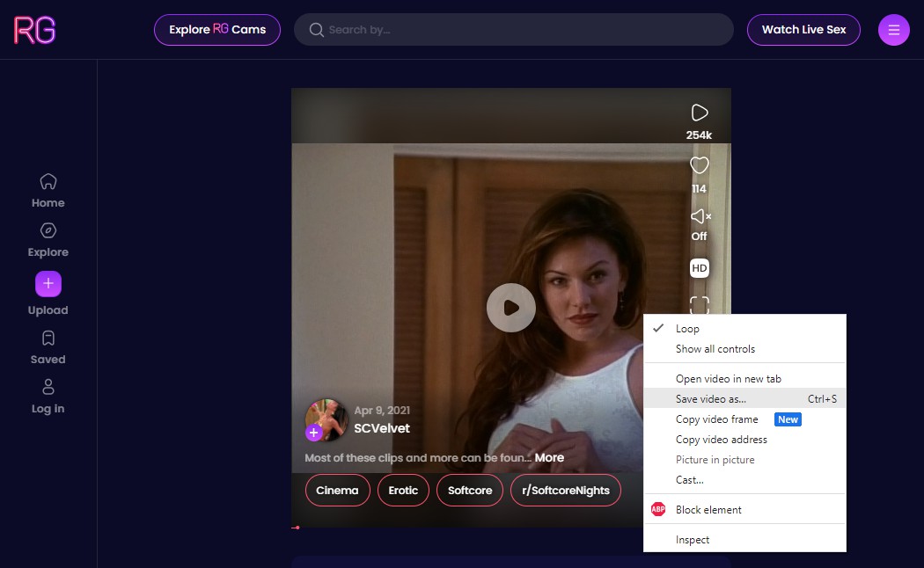Click the Upload plus icon

tap(48, 283)
